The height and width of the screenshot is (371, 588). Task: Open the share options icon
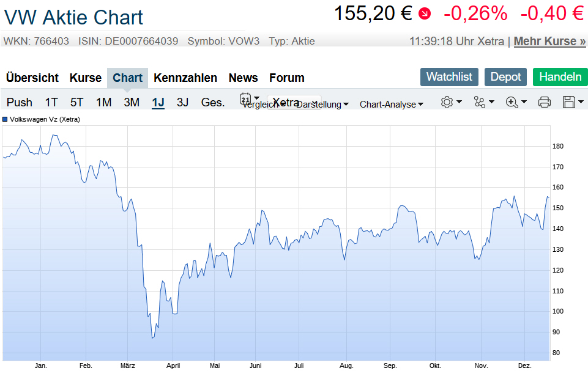click(480, 102)
